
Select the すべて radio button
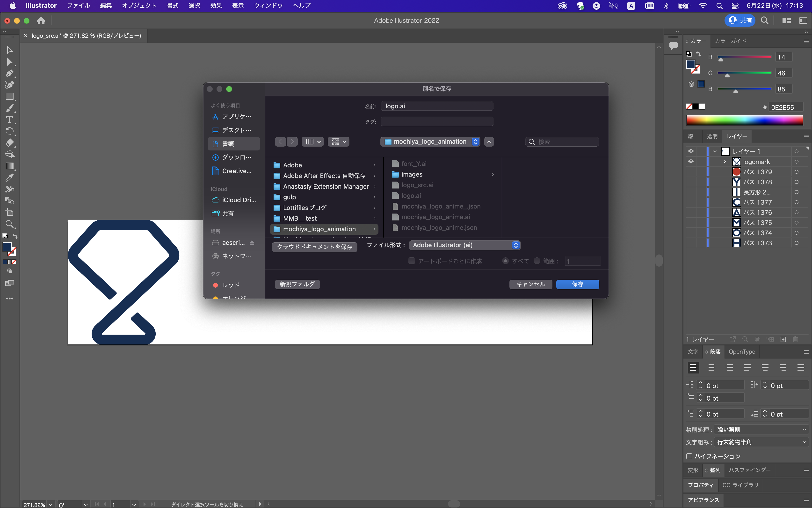(505, 261)
